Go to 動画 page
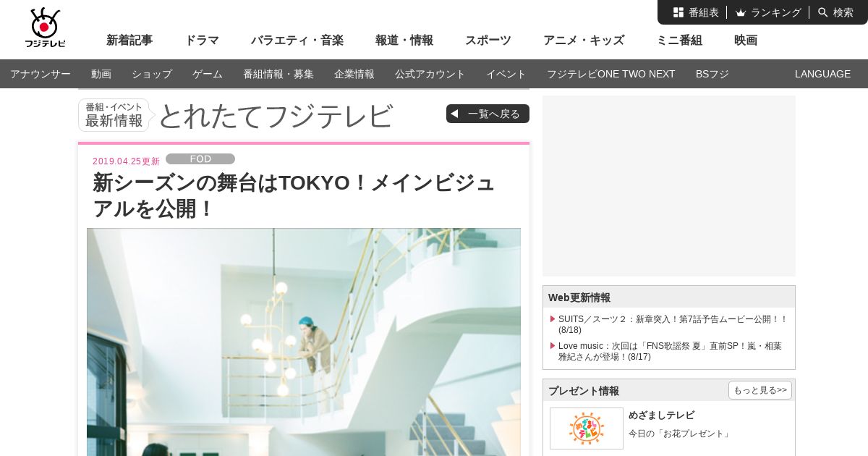This screenshot has width=868, height=456. pyautogui.click(x=101, y=74)
